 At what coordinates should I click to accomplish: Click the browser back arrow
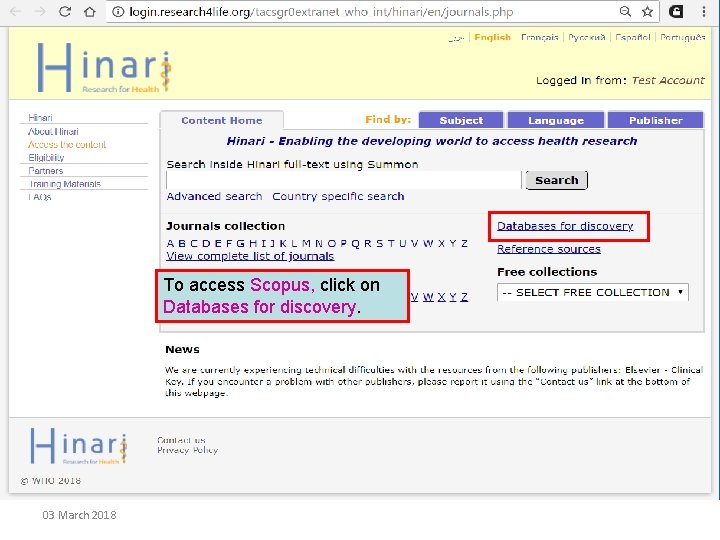[x=15, y=11]
